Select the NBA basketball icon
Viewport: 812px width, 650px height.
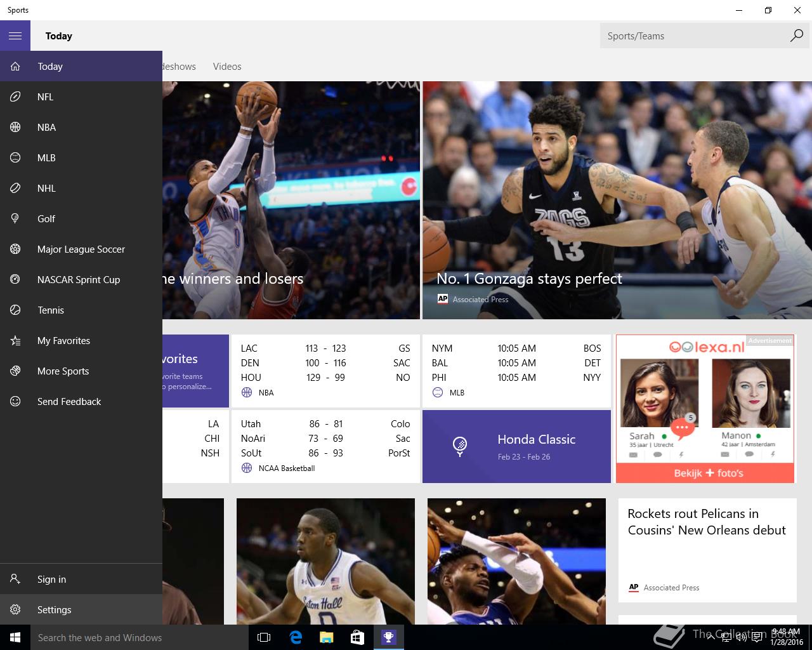click(x=15, y=127)
